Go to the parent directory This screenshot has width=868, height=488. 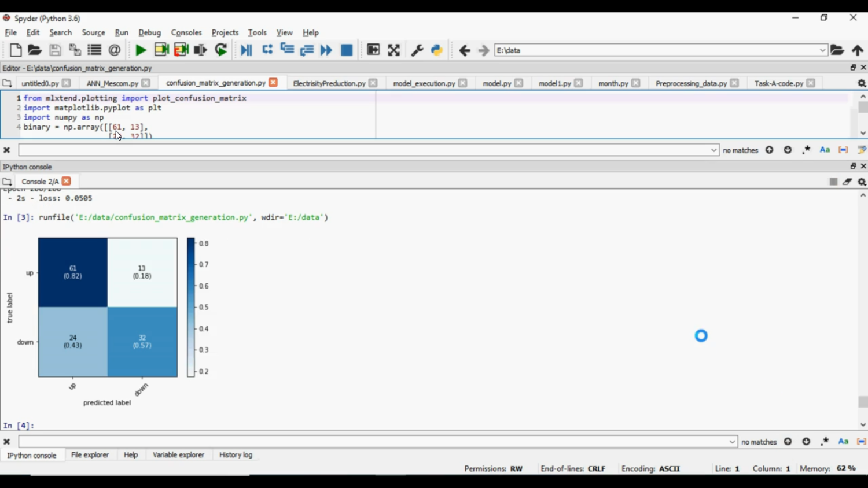(x=857, y=50)
